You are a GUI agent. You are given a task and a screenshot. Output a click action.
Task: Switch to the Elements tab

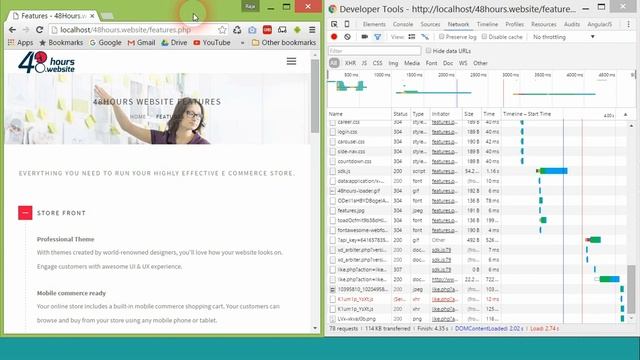[374, 24]
